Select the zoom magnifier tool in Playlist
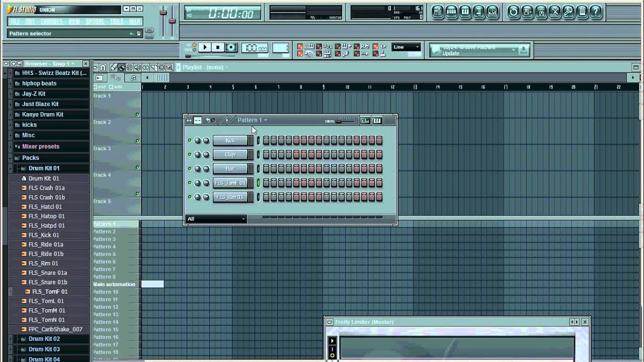This screenshot has width=644, height=362. (170, 67)
